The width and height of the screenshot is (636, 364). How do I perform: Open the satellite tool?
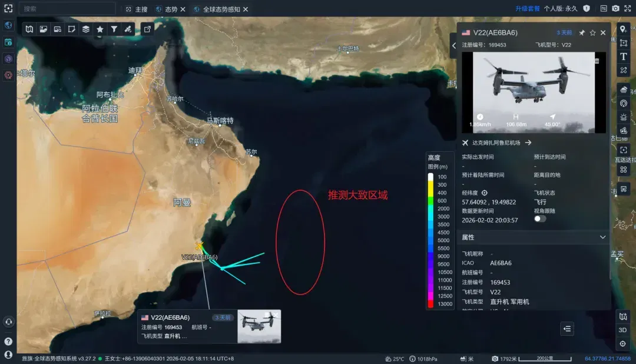(128, 29)
